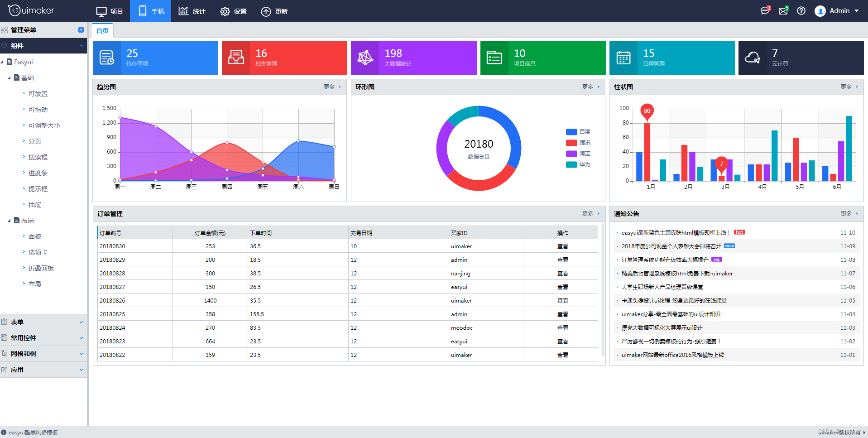The height and width of the screenshot is (438, 868).
Task: Click the red 腾讯 legend color swatch
Action: click(x=571, y=143)
